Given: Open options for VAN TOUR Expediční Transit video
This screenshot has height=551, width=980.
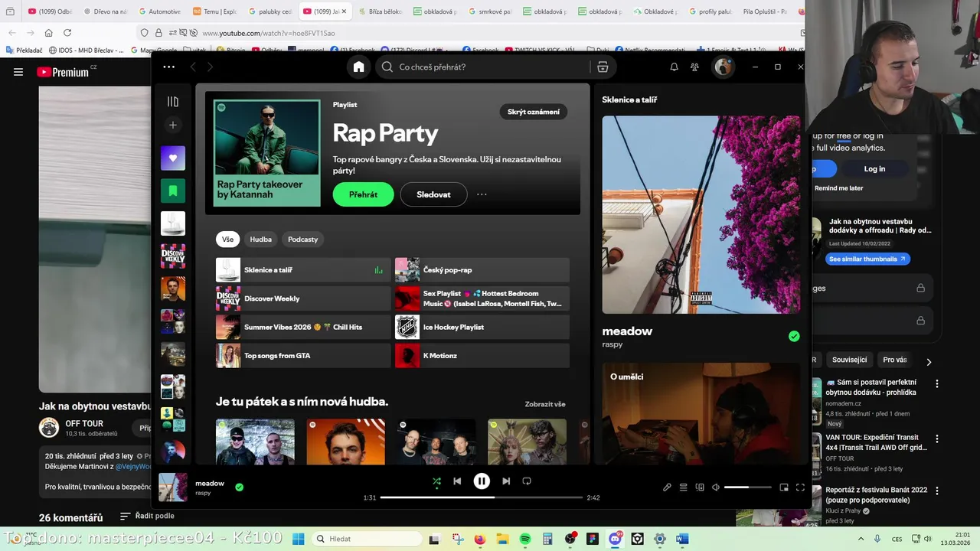Looking at the screenshot, I should pos(936,439).
